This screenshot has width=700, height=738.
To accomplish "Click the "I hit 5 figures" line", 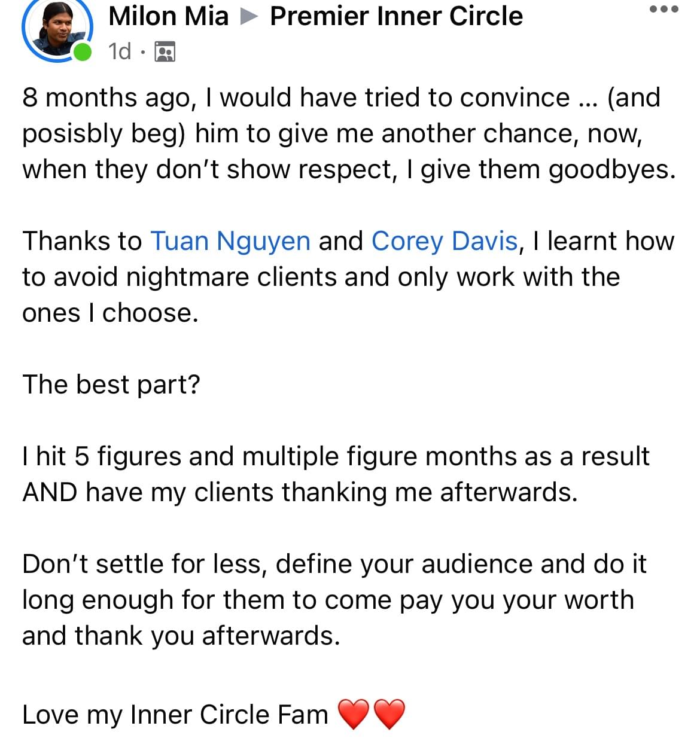I will tap(335, 456).
